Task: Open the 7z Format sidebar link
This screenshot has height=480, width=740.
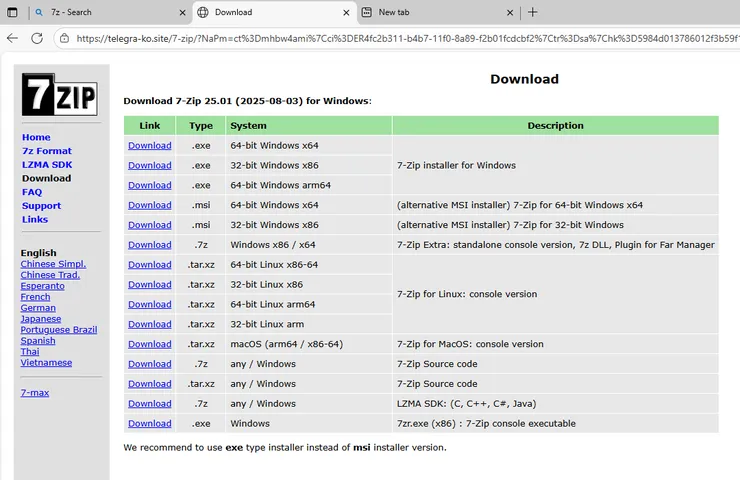Action: [47, 151]
